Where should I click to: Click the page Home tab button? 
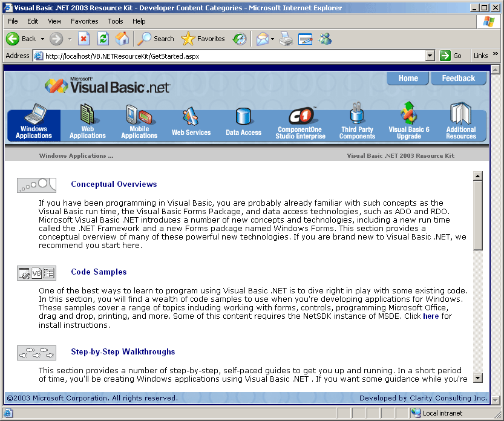[x=408, y=79]
